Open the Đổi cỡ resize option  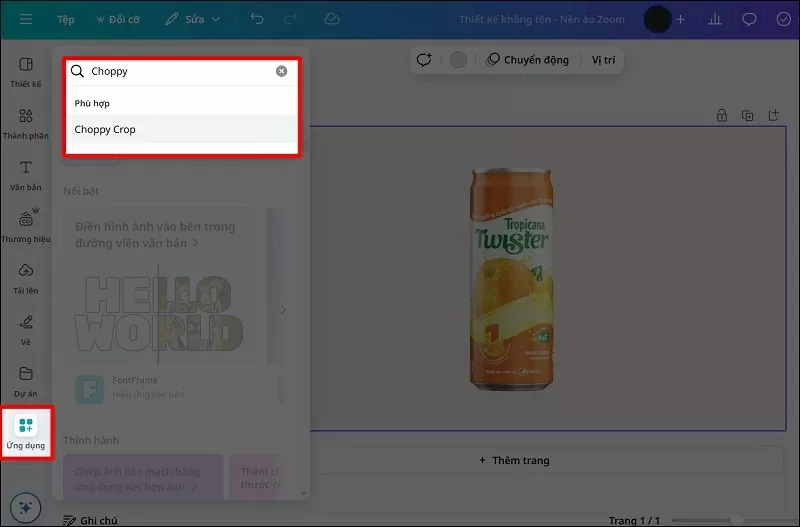click(x=119, y=19)
